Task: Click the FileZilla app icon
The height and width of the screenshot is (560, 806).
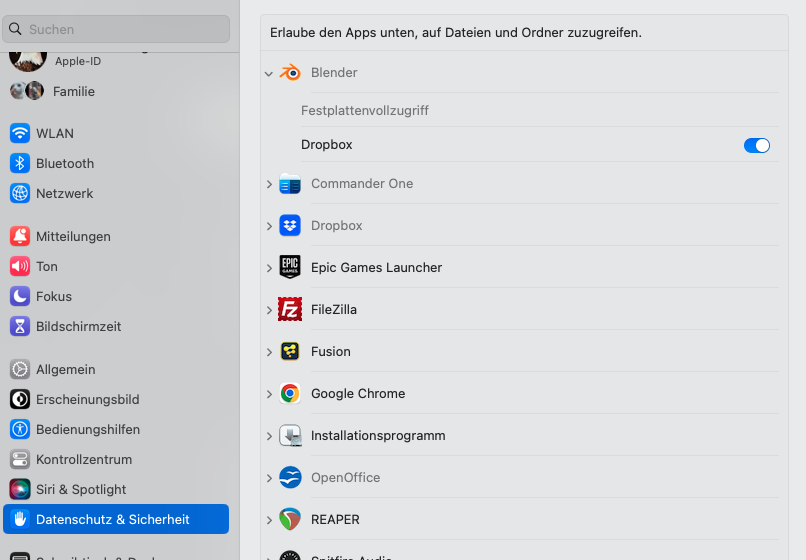Action: (290, 310)
